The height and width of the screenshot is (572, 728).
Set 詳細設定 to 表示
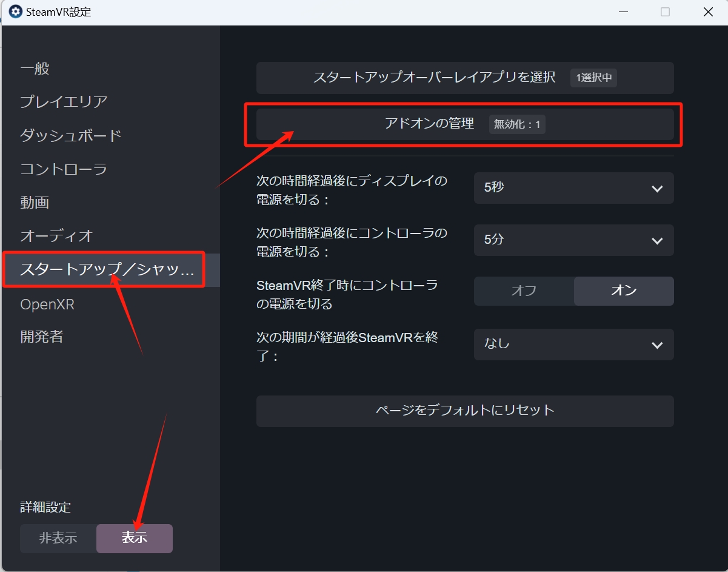coord(135,538)
